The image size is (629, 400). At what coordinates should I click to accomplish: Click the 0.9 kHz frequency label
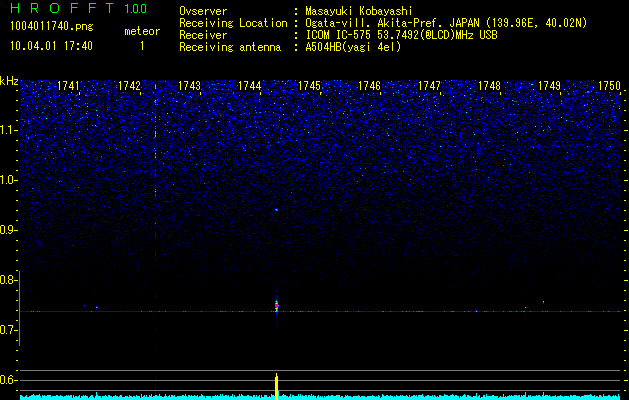[9, 230]
